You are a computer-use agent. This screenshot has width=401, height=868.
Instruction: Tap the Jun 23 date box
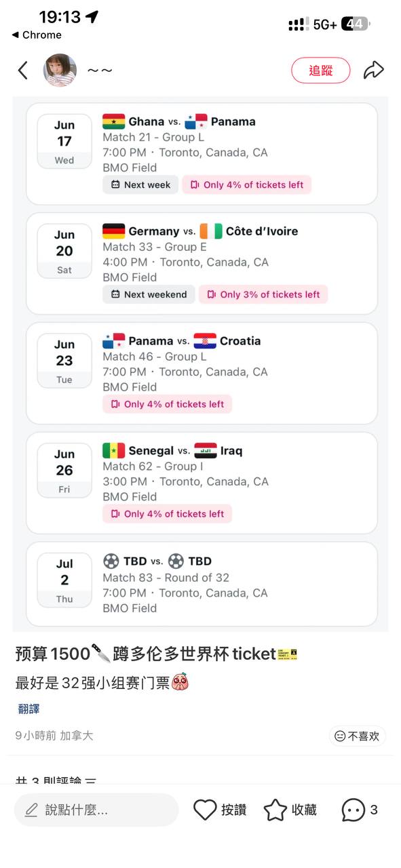[x=64, y=361]
